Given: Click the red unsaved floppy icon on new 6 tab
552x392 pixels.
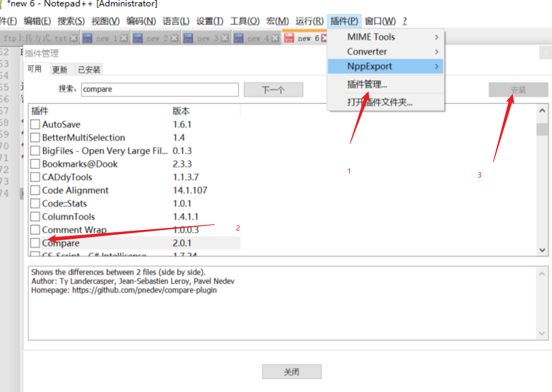Looking at the screenshot, I should coord(289,37).
